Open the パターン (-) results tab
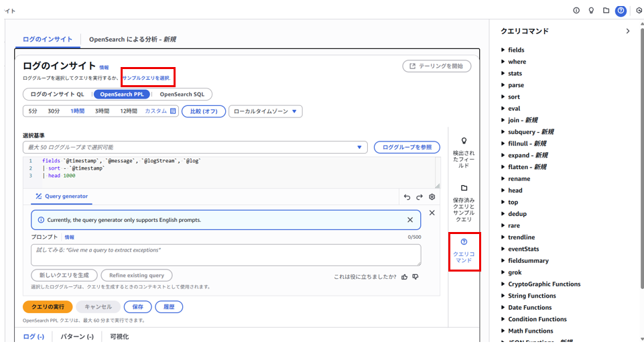 [x=77, y=336]
